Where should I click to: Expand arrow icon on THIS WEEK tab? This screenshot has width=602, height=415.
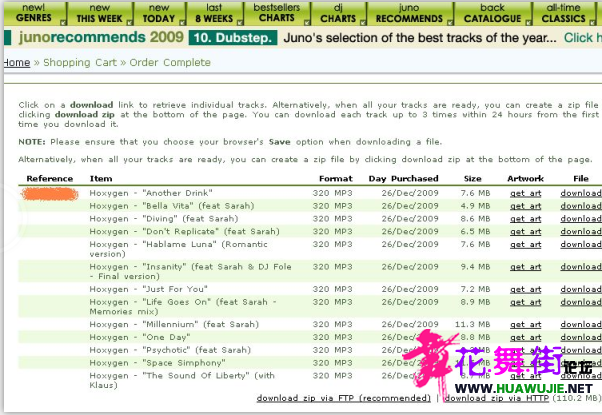(130, 23)
